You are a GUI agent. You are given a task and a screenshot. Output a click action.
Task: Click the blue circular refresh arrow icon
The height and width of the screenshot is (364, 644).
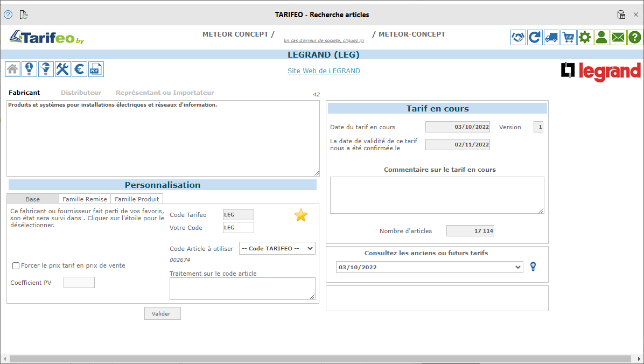535,37
